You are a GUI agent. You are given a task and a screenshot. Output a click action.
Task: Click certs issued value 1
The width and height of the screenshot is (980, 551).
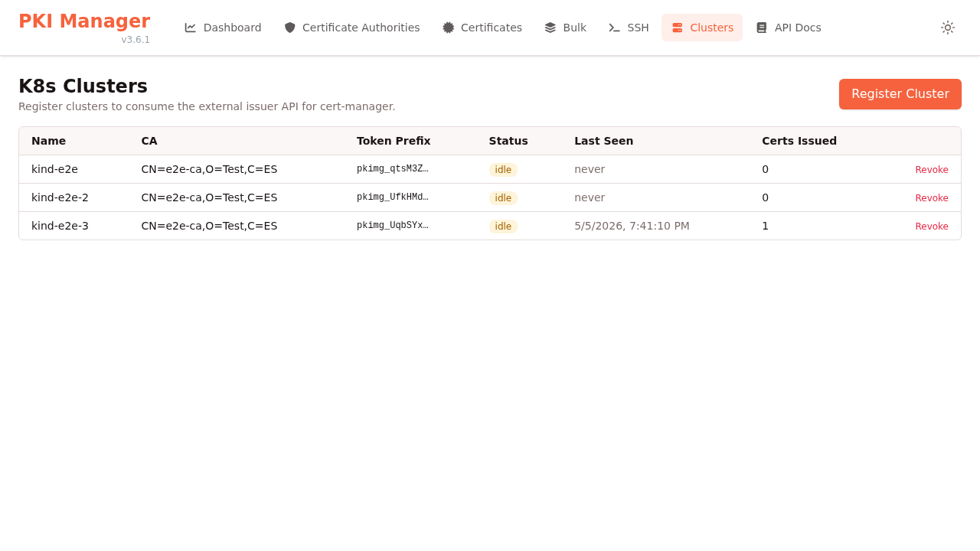[x=765, y=226]
